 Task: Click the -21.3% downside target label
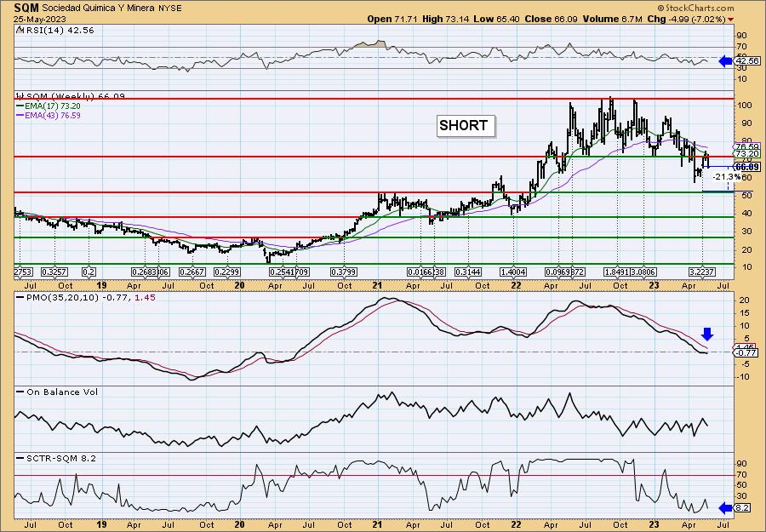point(727,176)
